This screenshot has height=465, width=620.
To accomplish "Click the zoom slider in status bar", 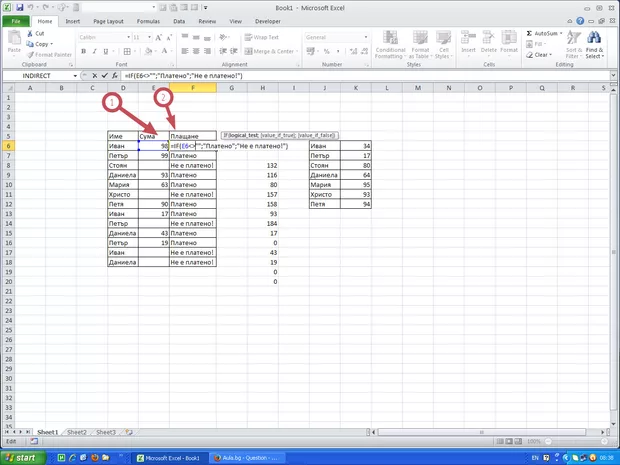I will [x=580, y=441].
